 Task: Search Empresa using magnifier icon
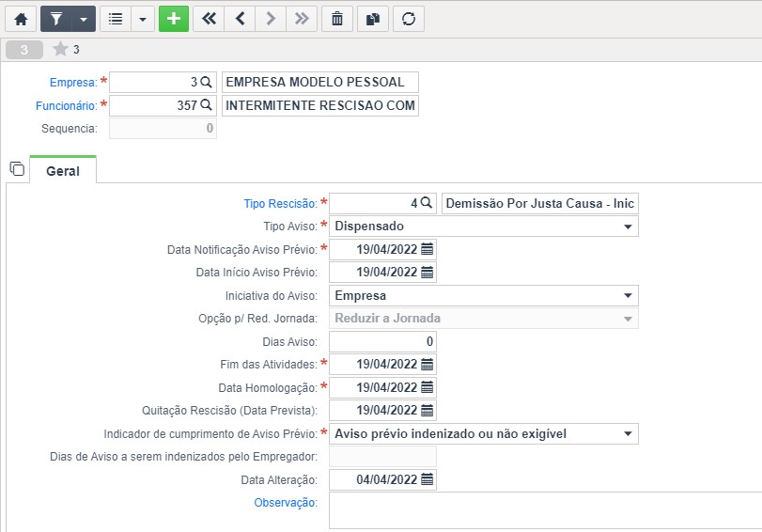click(x=207, y=82)
